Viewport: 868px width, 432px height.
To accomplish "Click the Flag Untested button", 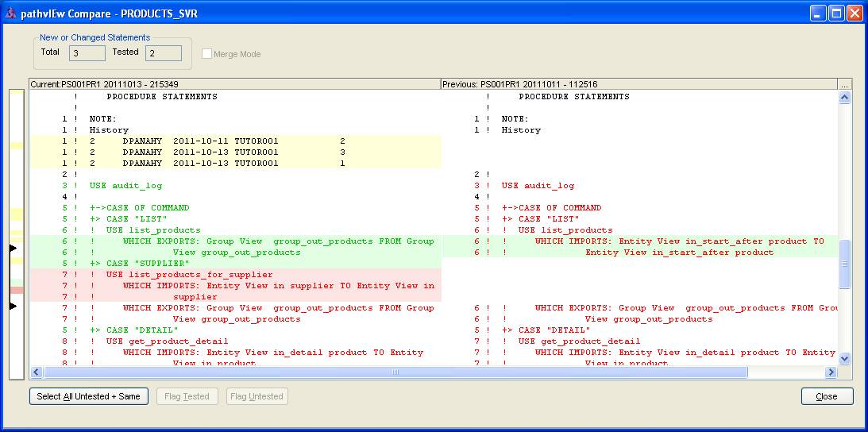I will tap(257, 396).
